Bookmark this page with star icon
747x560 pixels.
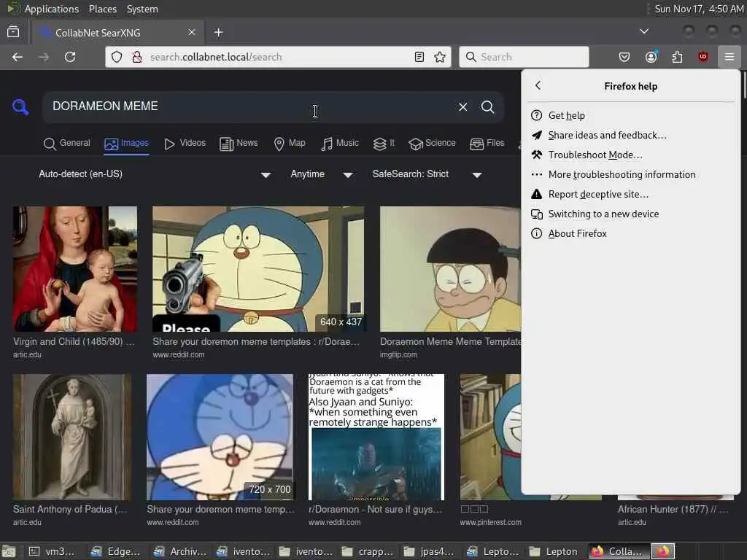440,57
